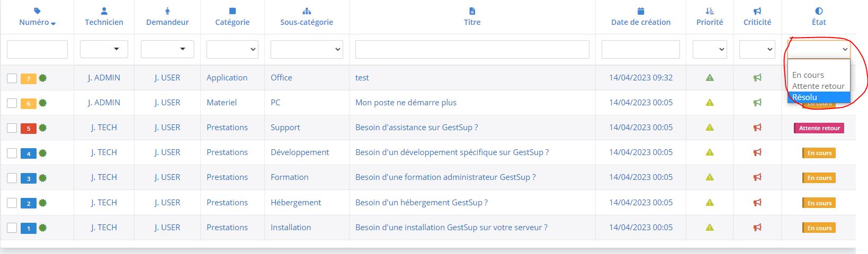868x254 pixels.
Task: Click 'En cours' badge in Développement row
Action: click(819, 153)
